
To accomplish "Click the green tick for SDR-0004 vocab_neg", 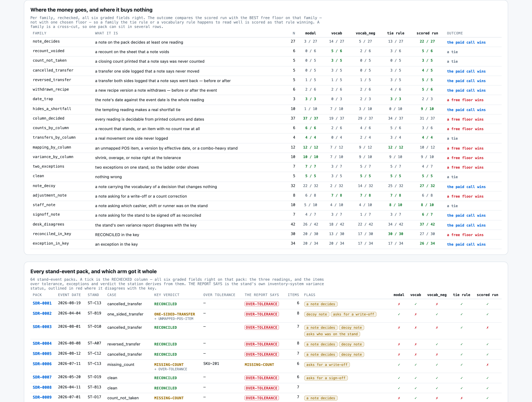I will pyautogui.click(x=437, y=344).
